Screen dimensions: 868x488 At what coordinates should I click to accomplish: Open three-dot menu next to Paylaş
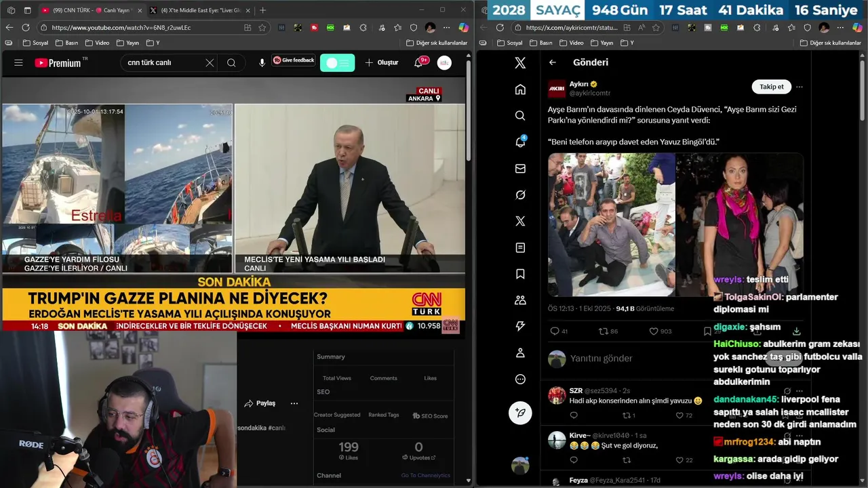click(294, 403)
